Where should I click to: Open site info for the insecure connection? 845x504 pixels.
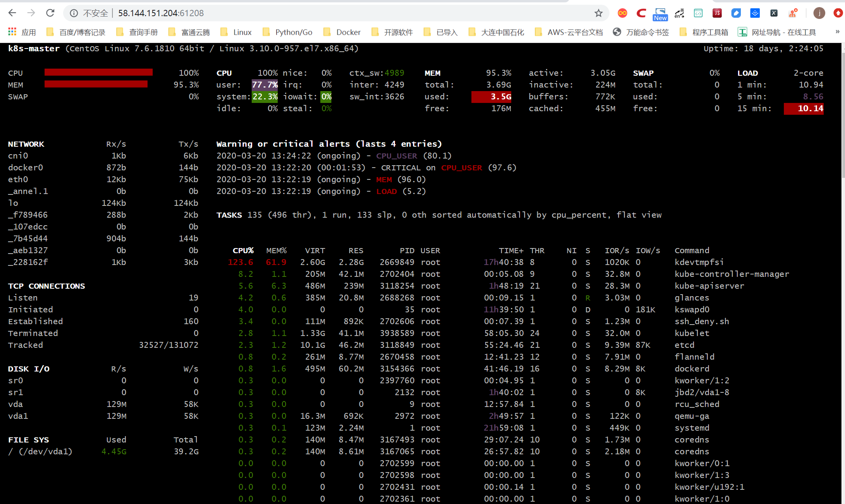coord(74,13)
